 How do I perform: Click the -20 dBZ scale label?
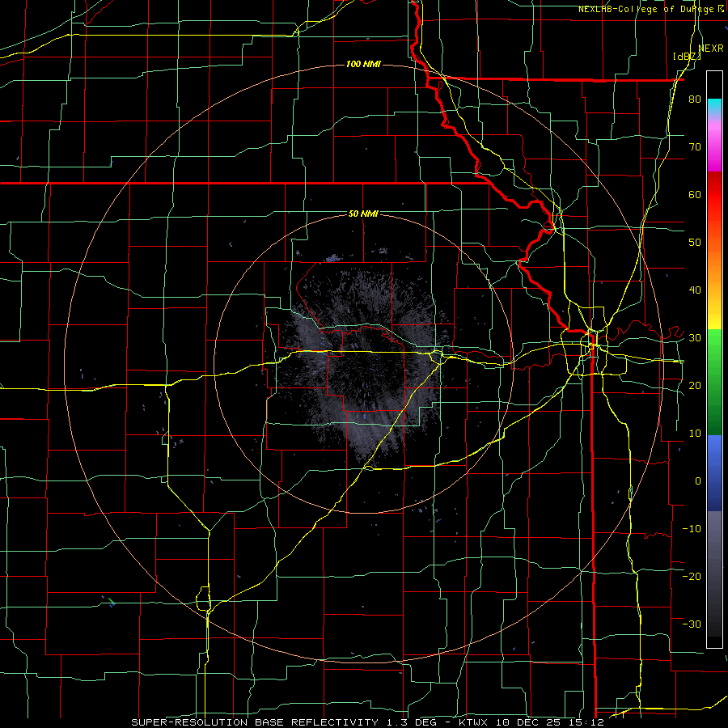(x=692, y=576)
